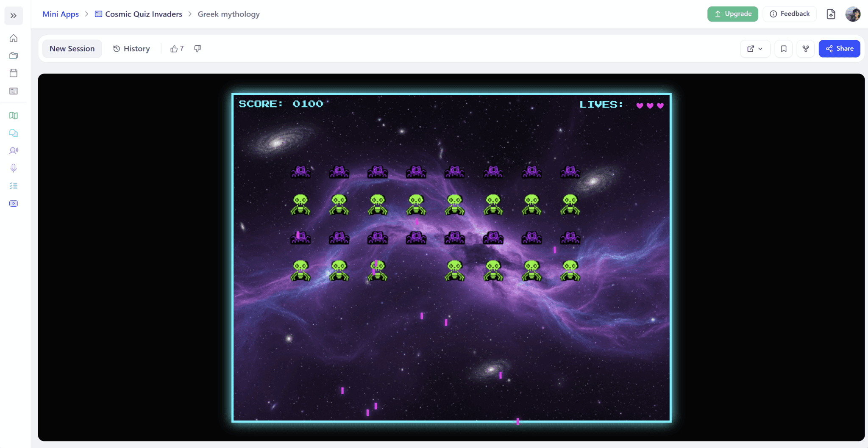Click the mini app window icon in sidebar
Viewport: 868px width, 448px height.
click(14, 91)
